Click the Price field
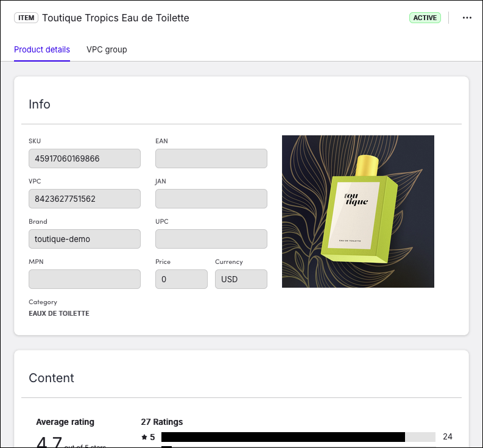This screenshot has height=448, width=483. [x=182, y=279]
